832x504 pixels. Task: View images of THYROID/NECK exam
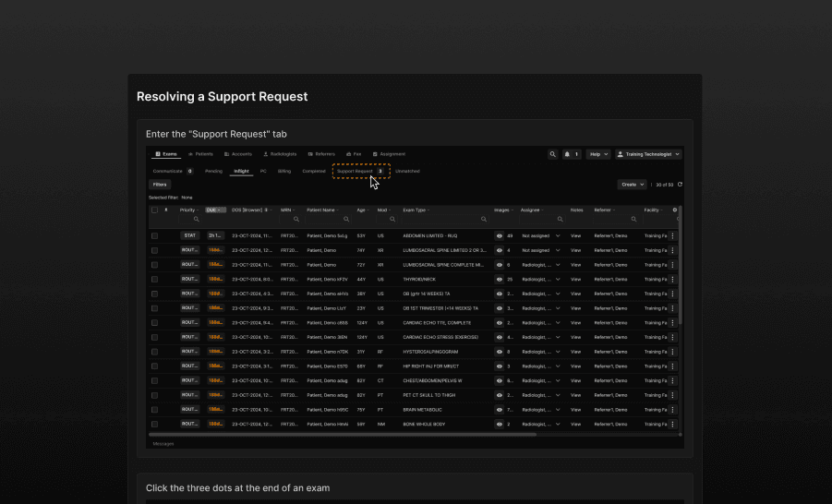500,279
